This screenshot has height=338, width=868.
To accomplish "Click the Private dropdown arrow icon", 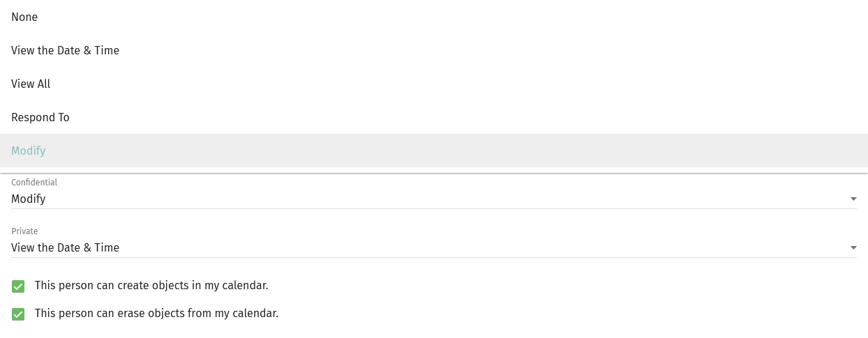I will [x=853, y=248].
